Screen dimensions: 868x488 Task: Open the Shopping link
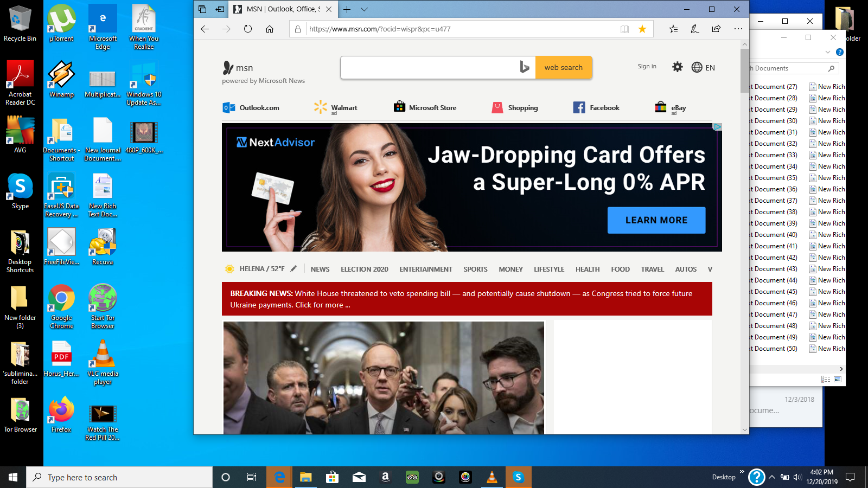tap(515, 107)
